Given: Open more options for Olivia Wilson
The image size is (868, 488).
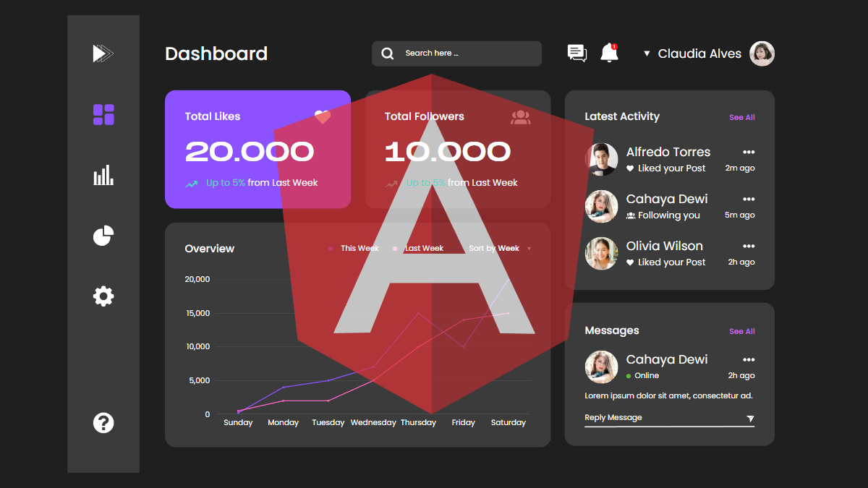Looking at the screenshot, I should [x=749, y=246].
